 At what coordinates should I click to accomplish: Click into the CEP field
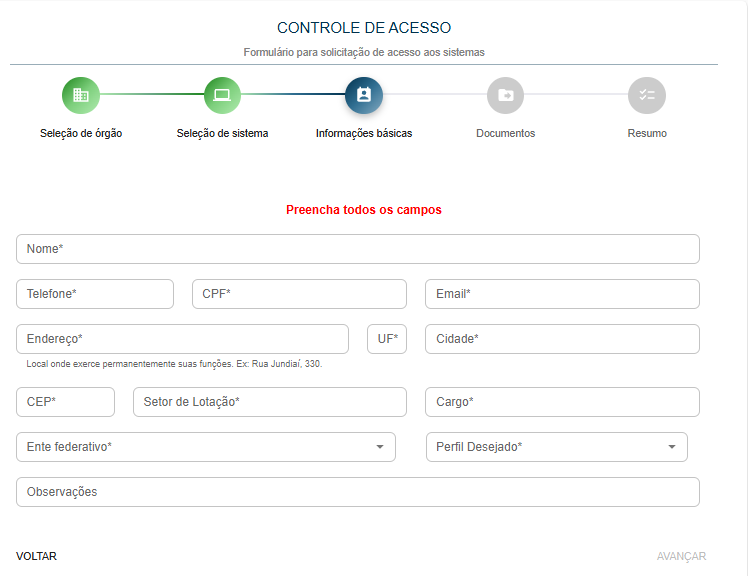[x=65, y=402]
